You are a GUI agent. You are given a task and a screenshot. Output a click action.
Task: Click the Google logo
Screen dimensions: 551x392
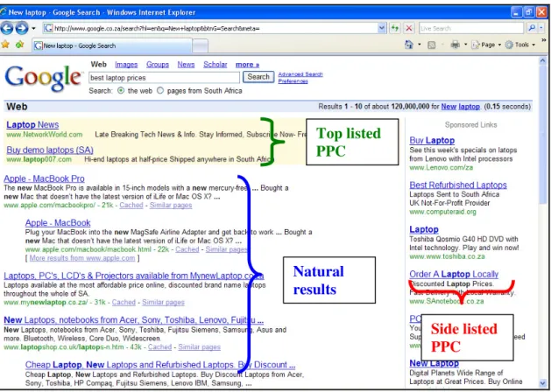click(x=43, y=77)
